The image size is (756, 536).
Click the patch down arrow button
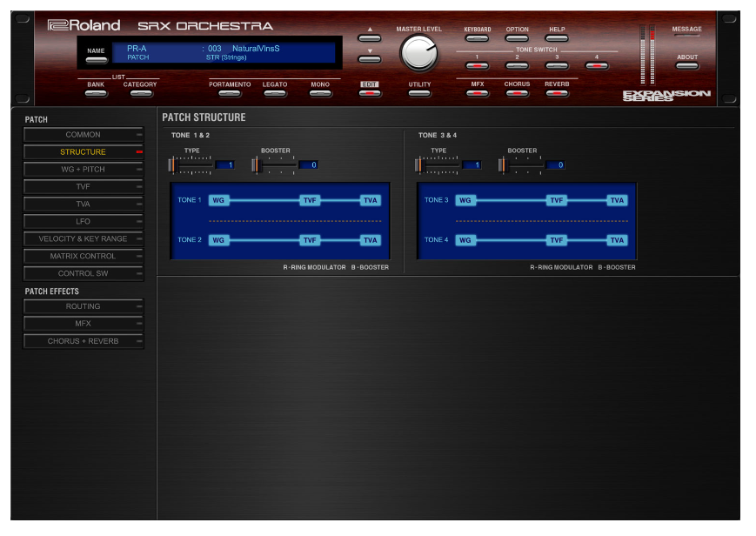point(370,59)
